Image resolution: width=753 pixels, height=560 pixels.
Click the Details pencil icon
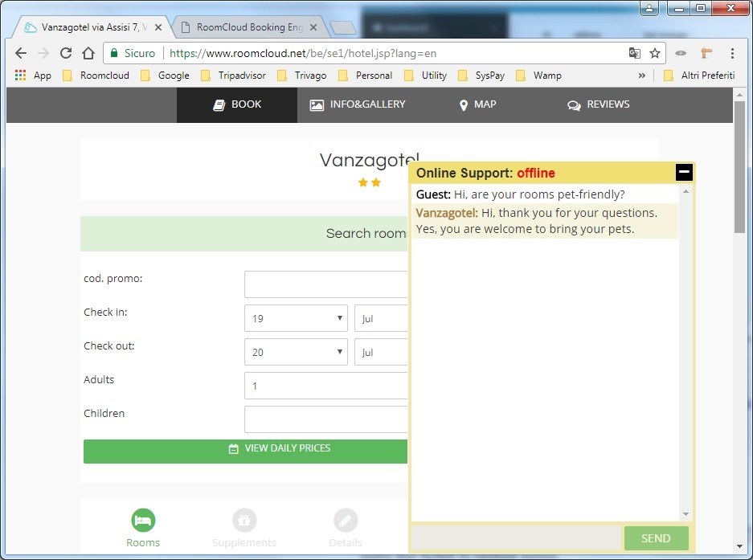pos(346,520)
